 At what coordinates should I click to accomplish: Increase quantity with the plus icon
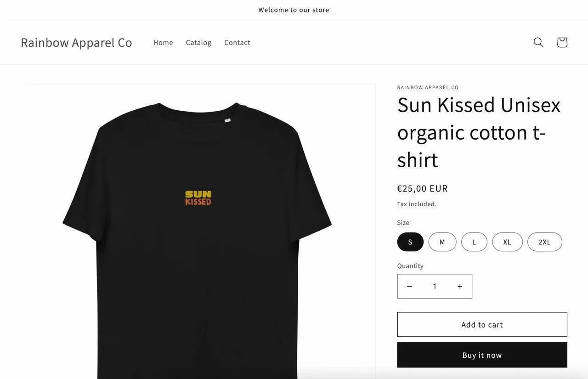[460, 286]
